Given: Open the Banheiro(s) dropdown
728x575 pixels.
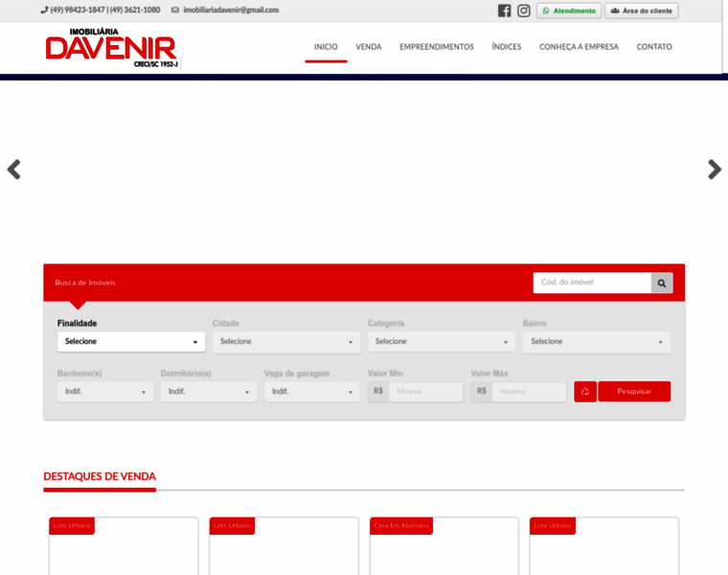Looking at the screenshot, I should coord(105,392).
